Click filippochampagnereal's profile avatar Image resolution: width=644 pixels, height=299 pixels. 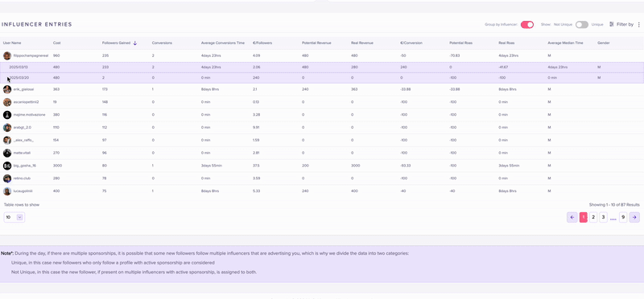click(x=7, y=55)
